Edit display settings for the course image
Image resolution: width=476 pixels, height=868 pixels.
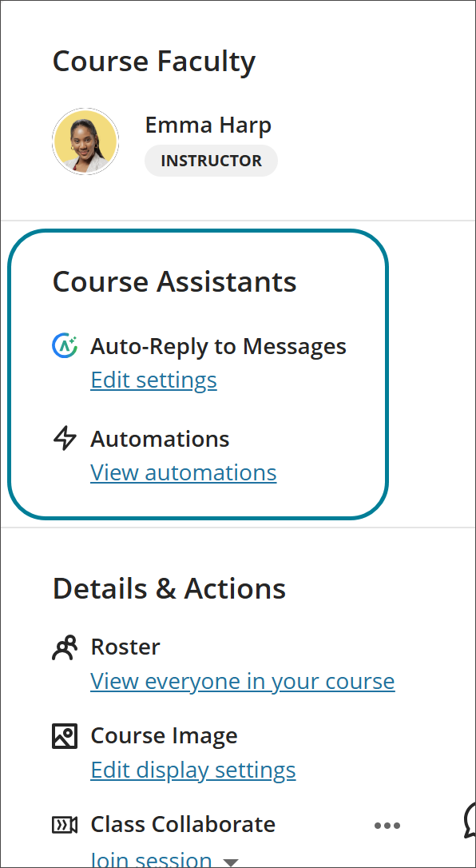(x=192, y=770)
